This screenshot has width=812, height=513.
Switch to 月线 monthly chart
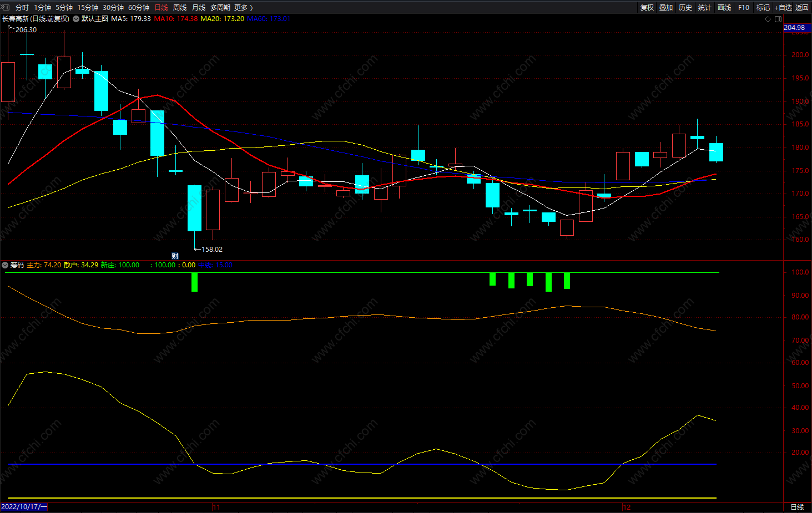coord(199,8)
